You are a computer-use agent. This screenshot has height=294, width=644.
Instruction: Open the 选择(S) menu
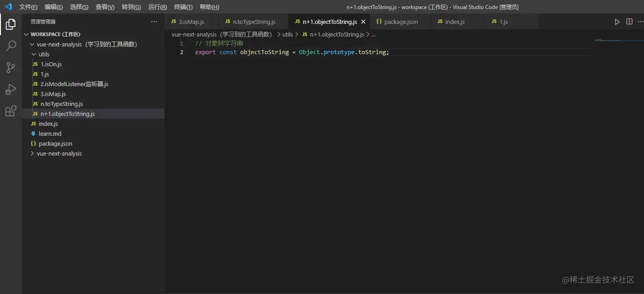point(79,7)
